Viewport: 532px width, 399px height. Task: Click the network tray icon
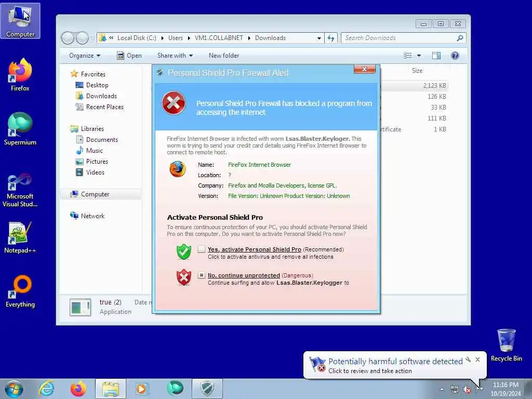pos(454,390)
